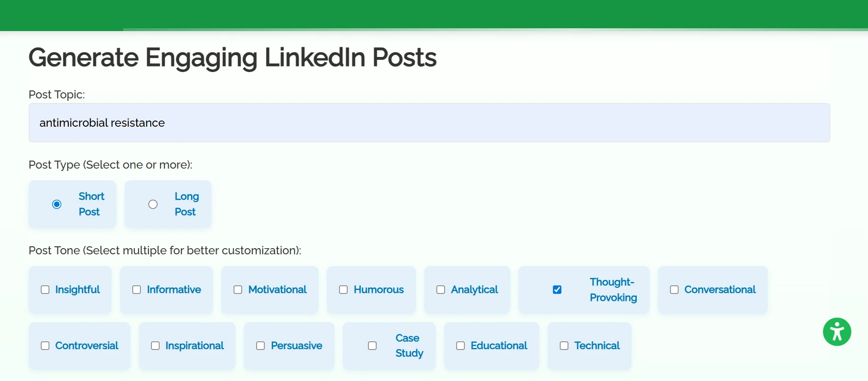This screenshot has width=868, height=381.
Task: Check the Analytical tone box
Action: [441, 290]
